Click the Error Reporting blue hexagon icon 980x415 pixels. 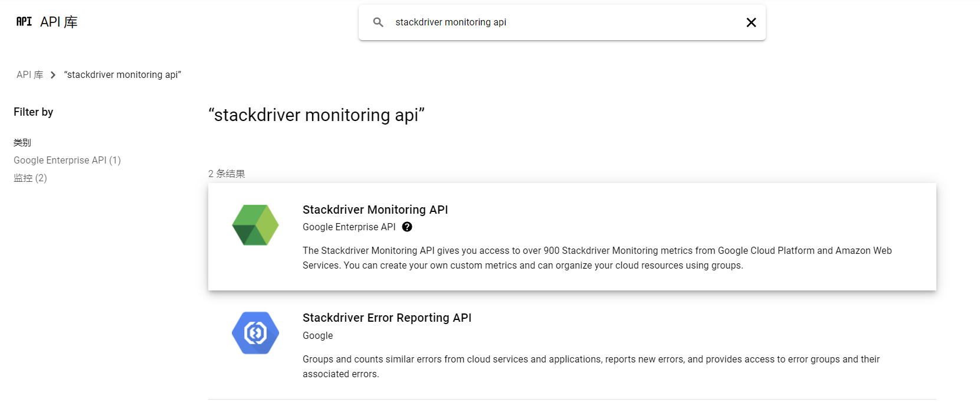pos(255,333)
